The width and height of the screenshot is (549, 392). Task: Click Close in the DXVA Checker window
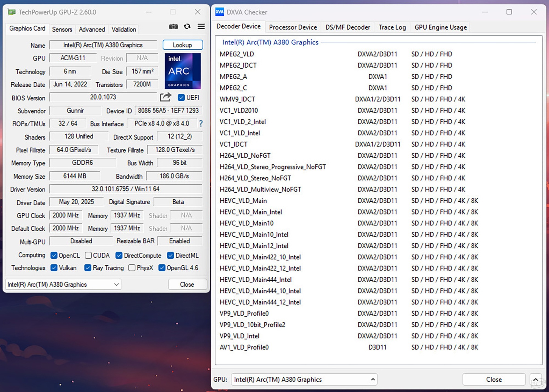tap(494, 379)
